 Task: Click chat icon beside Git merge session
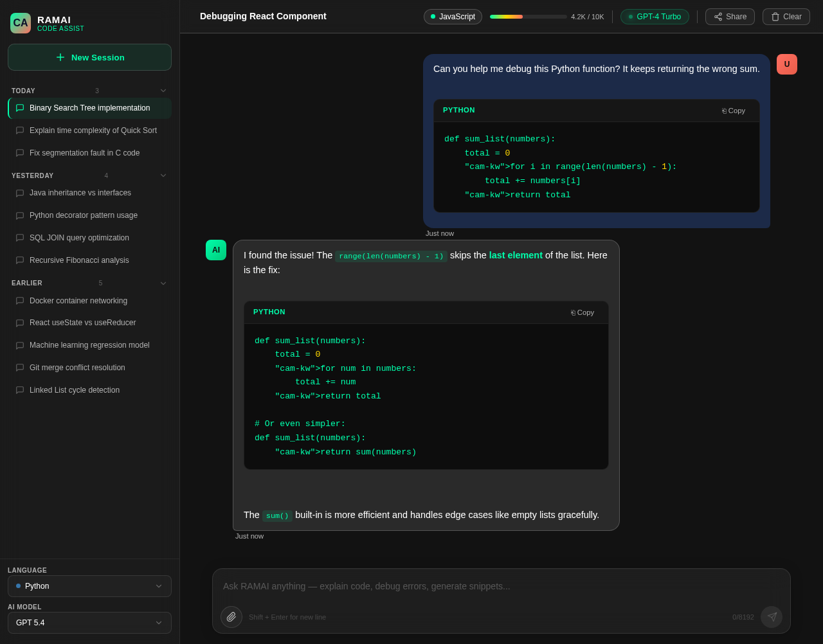click(20, 368)
